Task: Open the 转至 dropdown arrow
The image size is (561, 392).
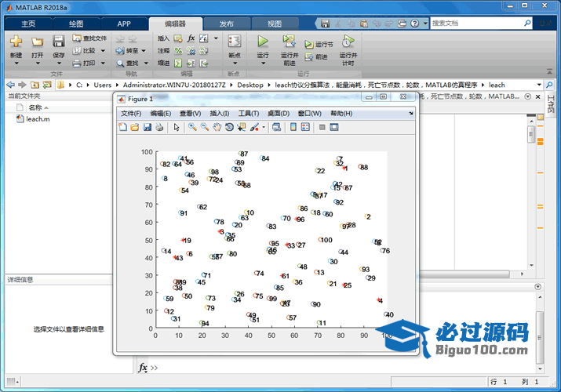Action: (x=144, y=51)
